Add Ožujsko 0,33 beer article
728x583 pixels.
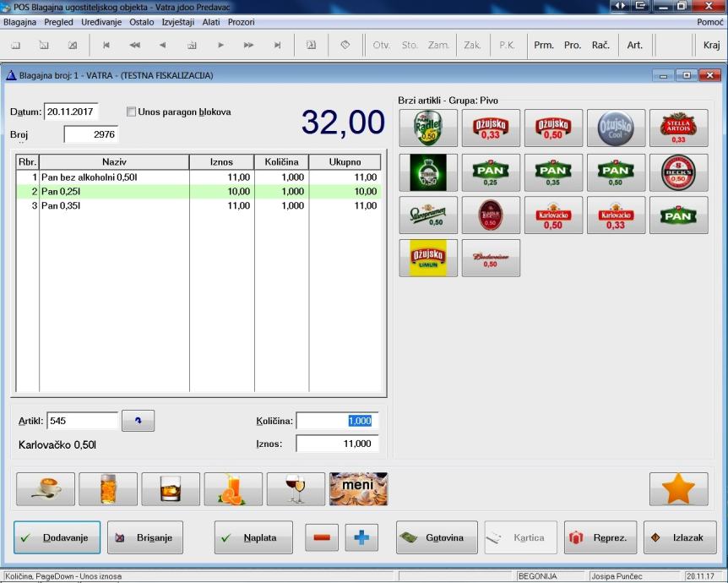[x=491, y=128]
